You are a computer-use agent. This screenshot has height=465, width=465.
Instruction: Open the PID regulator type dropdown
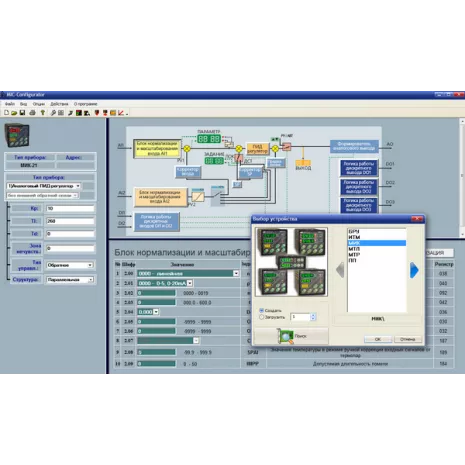tap(44, 186)
